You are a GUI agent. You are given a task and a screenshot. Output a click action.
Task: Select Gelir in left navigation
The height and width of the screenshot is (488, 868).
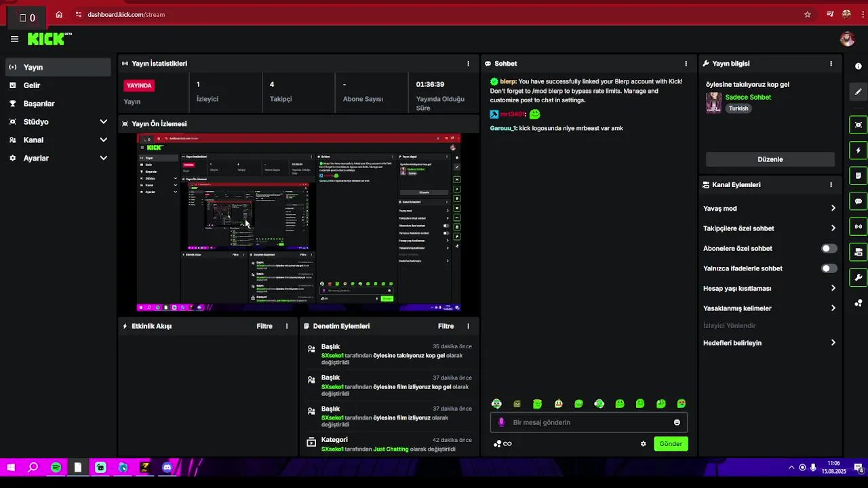pyautogui.click(x=58, y=85)
